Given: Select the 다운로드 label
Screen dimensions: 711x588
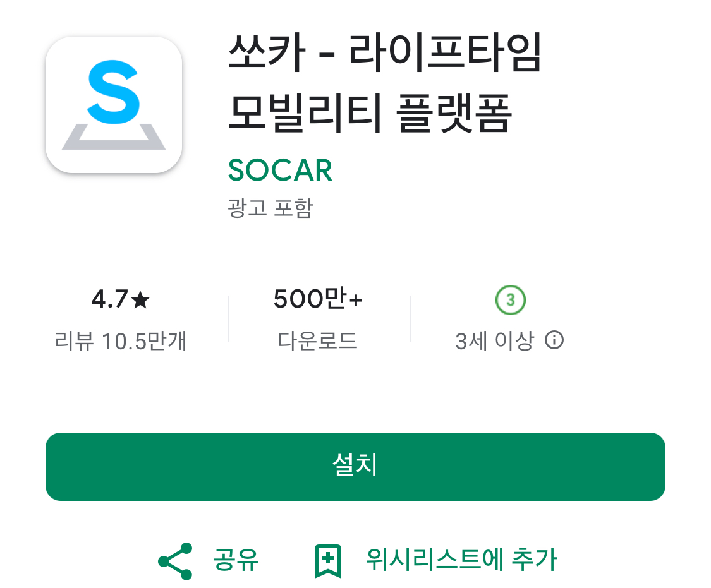Looking at the screenshot, I should point(318,340).
